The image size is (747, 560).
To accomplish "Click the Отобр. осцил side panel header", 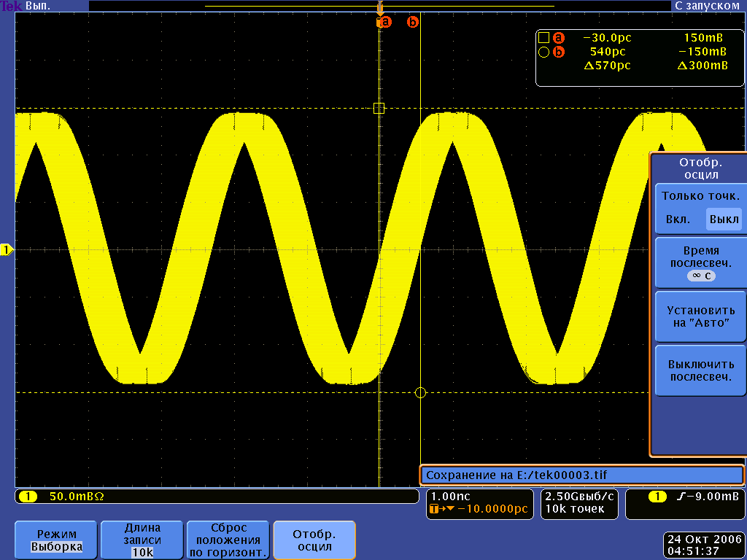I will [700, 168].
